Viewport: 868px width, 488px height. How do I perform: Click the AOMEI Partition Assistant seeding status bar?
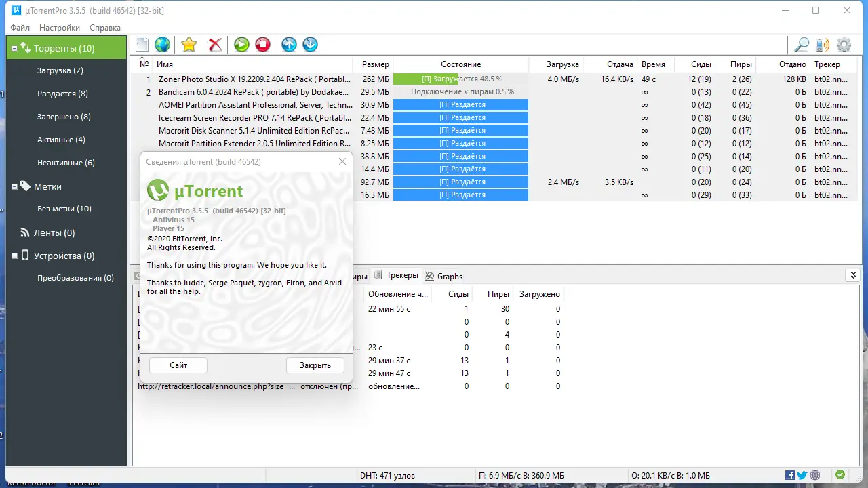click(x=460, y=105)
